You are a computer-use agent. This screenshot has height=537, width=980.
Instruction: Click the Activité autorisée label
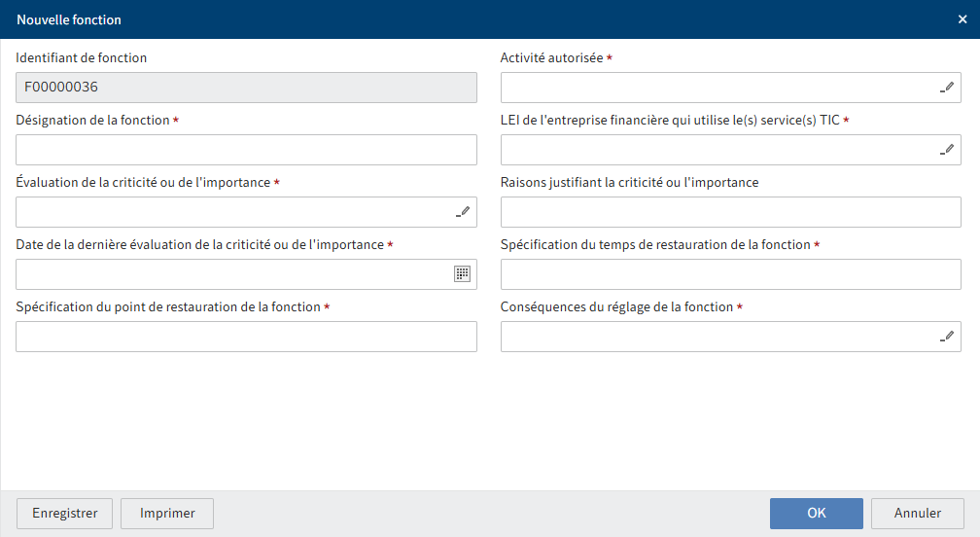pyautogui.click(x=552, y=57)
